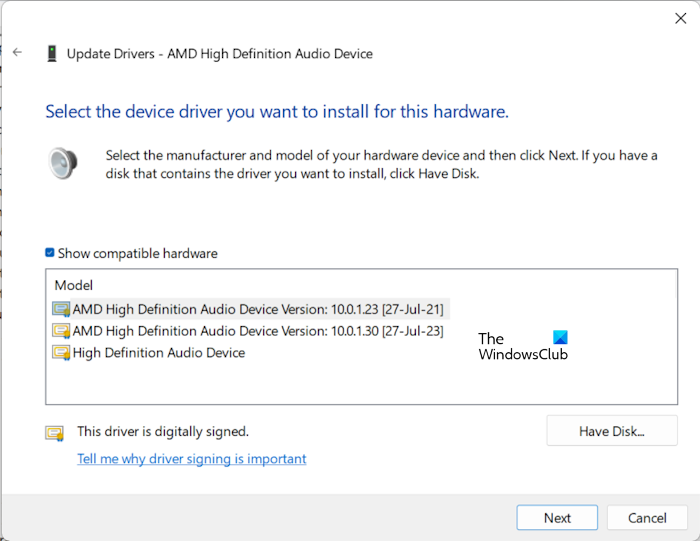
Task: Click driver icon for version 10.0.1.30 entry
Action: point(61,331)
